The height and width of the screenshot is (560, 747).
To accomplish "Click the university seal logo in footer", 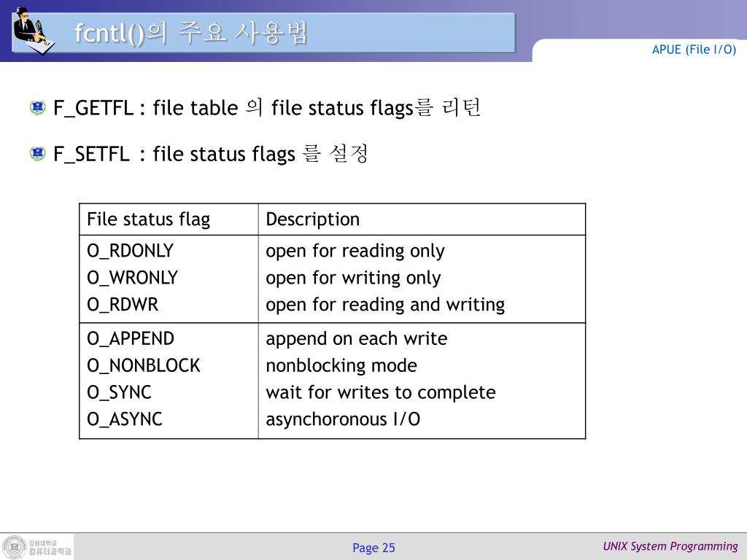I will coord(15,546).
